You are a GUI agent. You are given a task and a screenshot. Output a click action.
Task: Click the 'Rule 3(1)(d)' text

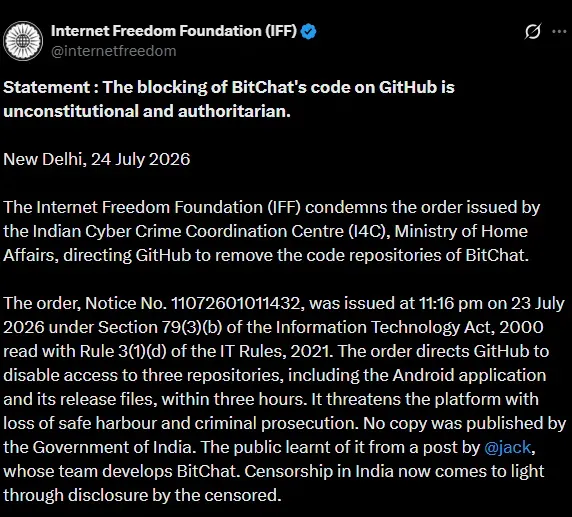point(123,351)
